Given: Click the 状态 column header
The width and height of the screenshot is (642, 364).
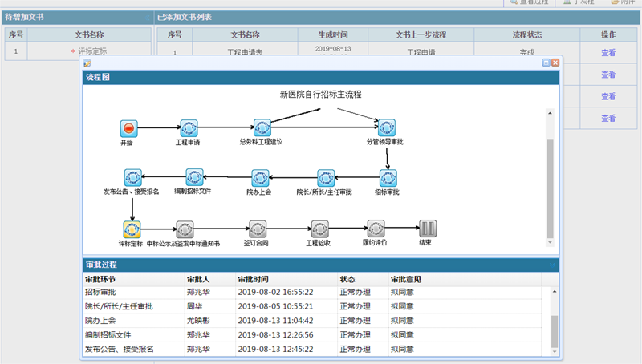Looking at the screenshot, I should pyautogui.click(x=363, y=279).
